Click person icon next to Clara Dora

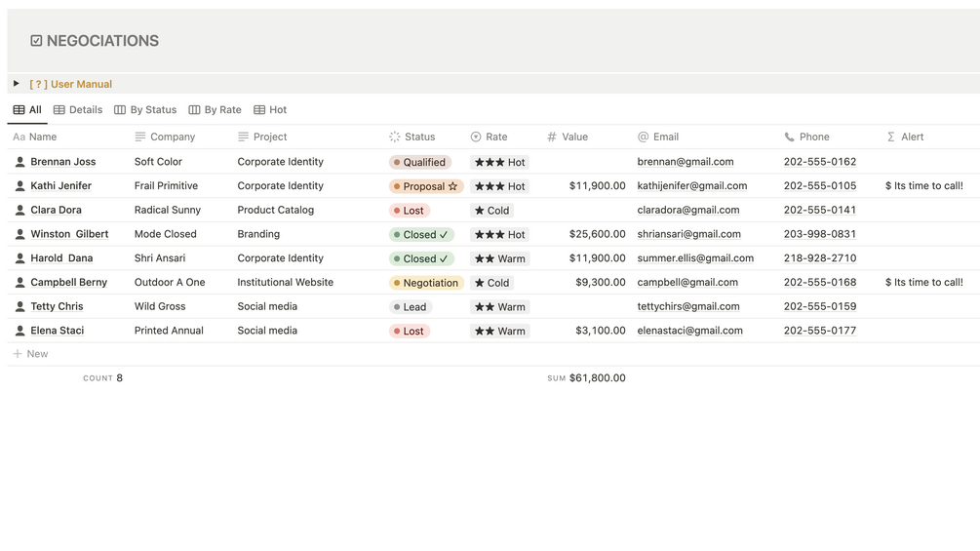pyautogui.click(x=20, y=210)
